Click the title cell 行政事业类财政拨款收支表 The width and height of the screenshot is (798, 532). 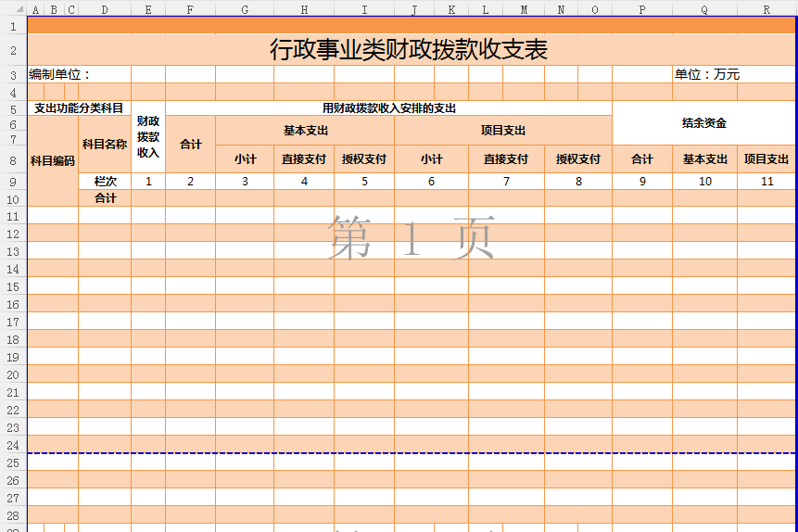409,50
